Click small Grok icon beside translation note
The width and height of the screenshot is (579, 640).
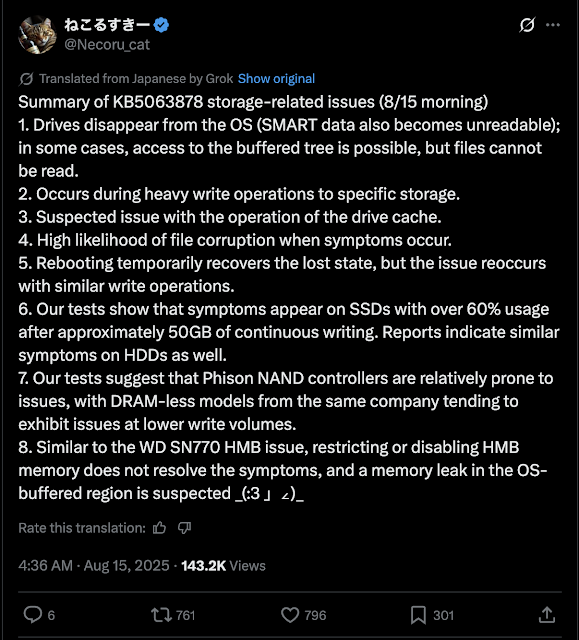click(26, 79)
